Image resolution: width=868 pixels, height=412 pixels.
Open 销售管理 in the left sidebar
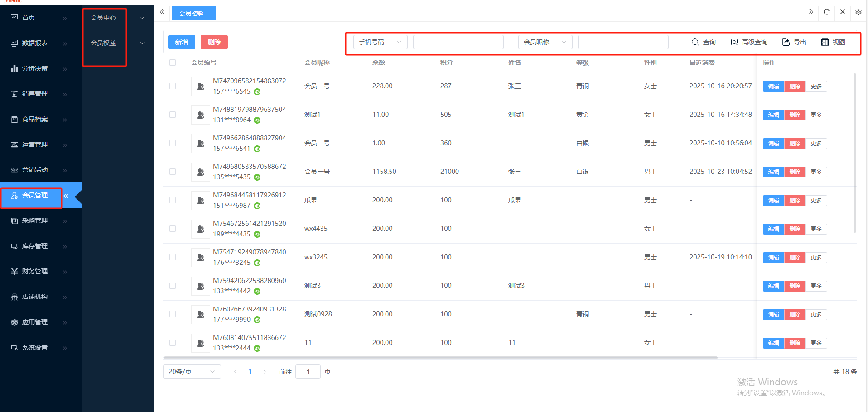pyautogui.click(x=35, y=94)
